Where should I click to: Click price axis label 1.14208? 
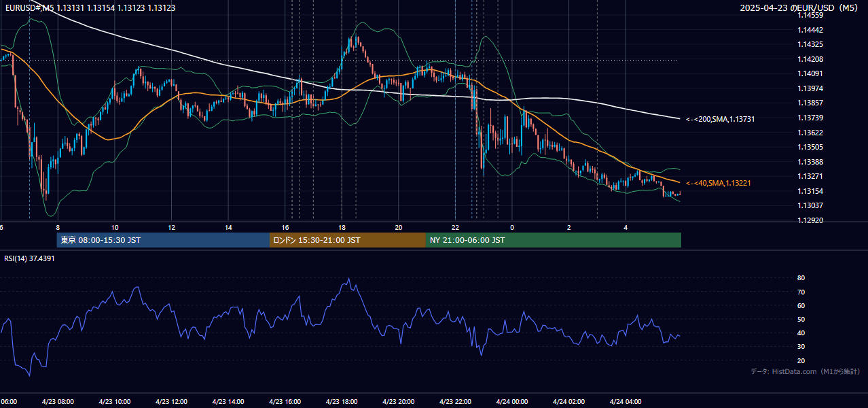click(810, 59)
